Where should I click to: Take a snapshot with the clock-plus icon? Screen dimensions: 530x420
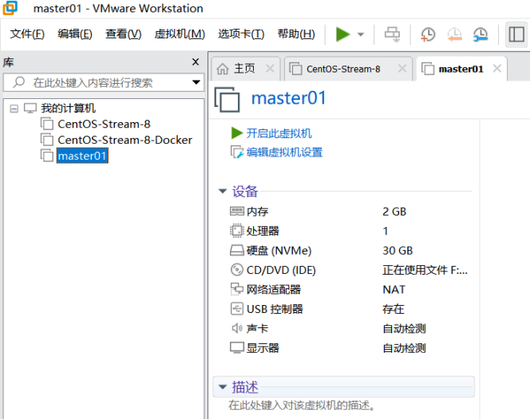click(428, 34)
